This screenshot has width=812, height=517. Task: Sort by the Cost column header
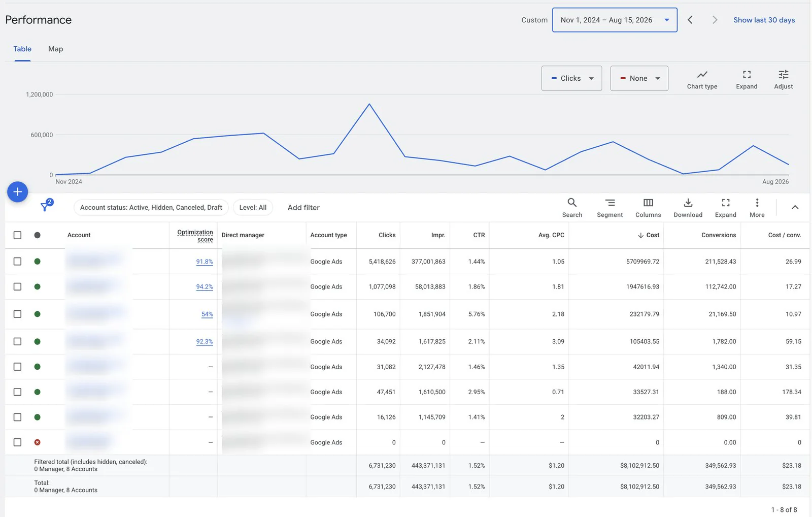(x=648, y=235)
